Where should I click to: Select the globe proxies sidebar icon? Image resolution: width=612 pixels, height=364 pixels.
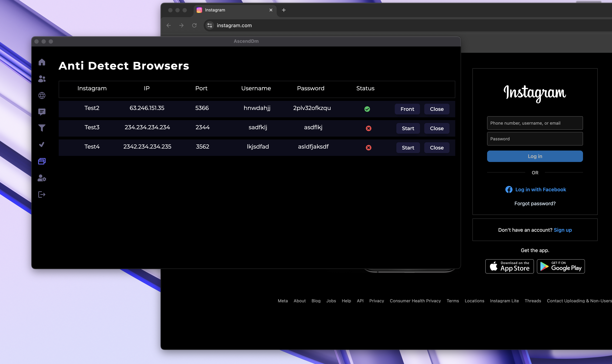click(42, 95)
